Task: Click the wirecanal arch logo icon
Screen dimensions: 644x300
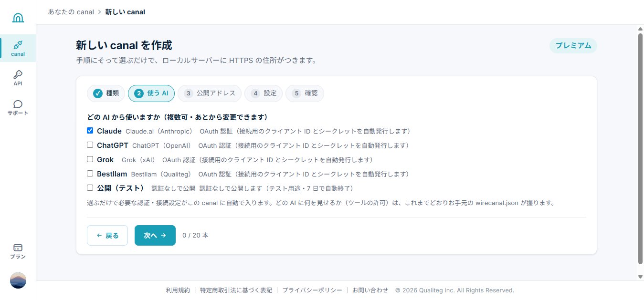Action: pos(18,18)
